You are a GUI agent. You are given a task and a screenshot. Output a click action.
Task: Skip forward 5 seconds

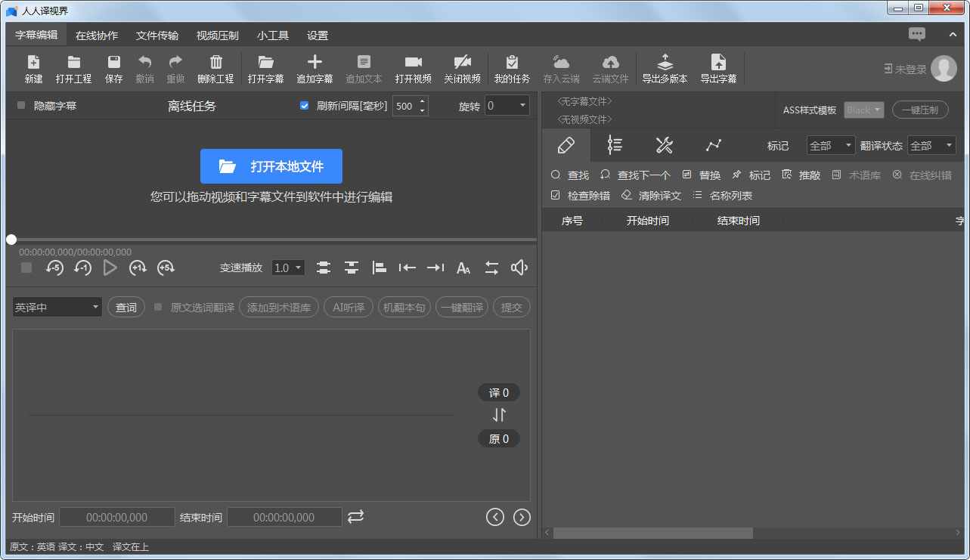(x=166, y=268)
